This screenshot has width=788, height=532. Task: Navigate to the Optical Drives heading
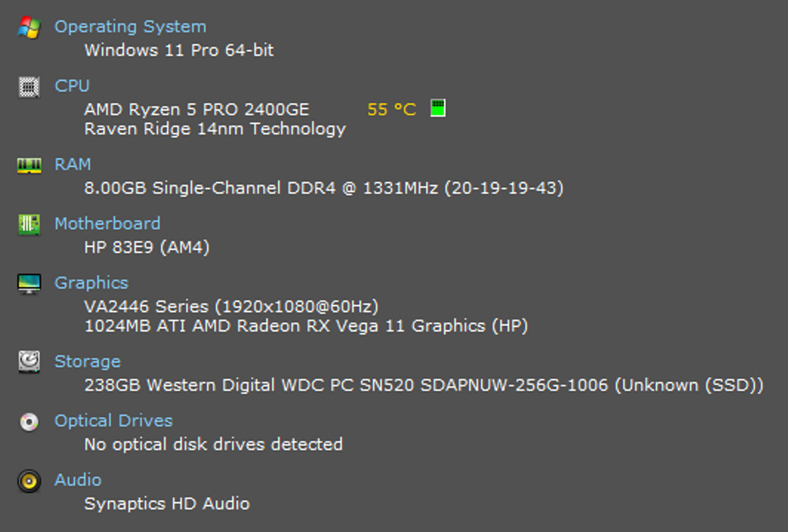pyautogui.click(x=113, y=420)
